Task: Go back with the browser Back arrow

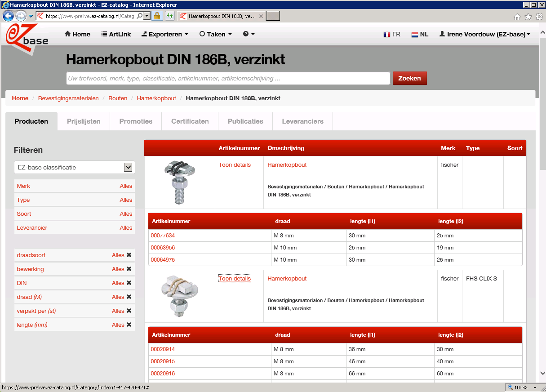Action: [x=9, y=16]
